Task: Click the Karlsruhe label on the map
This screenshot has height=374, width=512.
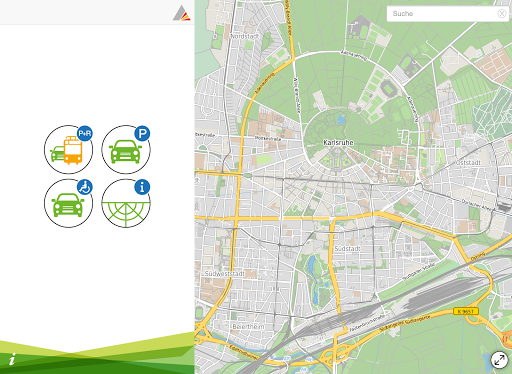Action: click(x=338, y=142)
